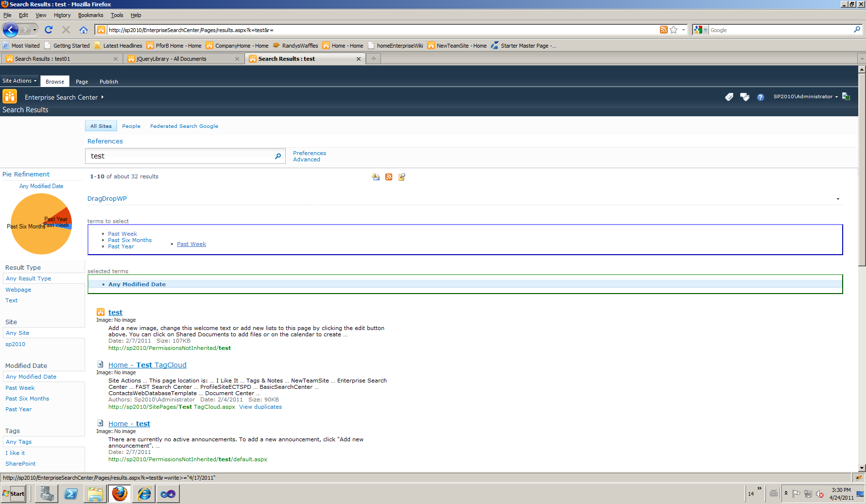
Task: Open the SP2010\Administrator user menu
Action: [805, 96]
